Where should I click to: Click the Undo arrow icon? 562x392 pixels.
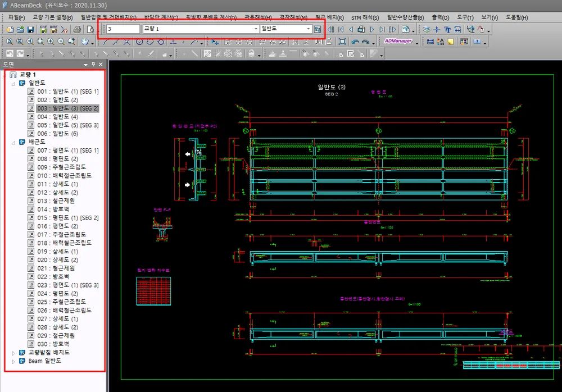tap(10, 54)
